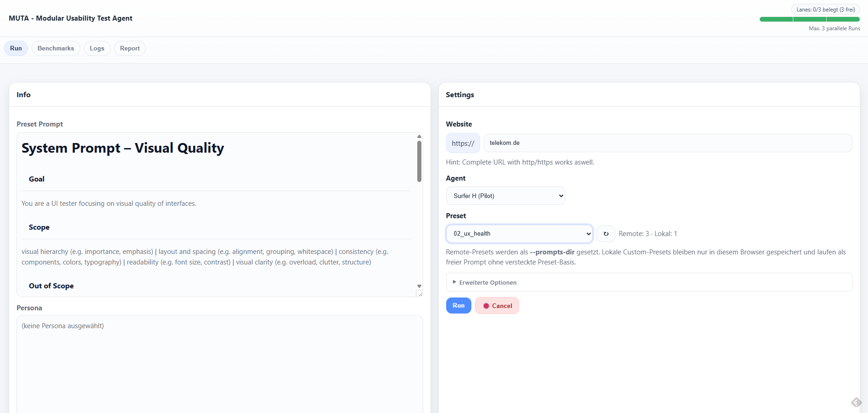Click the Max. 3 parallele Runs label
Viewport: 868px width, 413px height.
(835, 28)
